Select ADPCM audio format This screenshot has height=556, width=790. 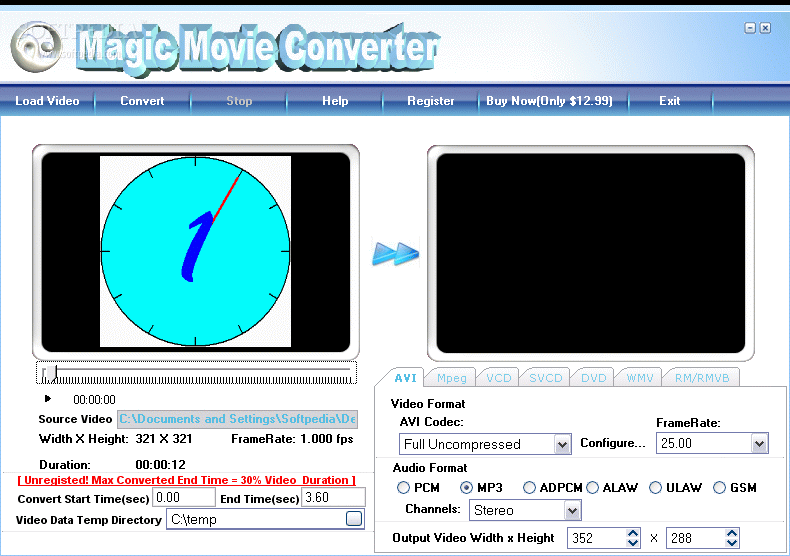pos(529,488)
